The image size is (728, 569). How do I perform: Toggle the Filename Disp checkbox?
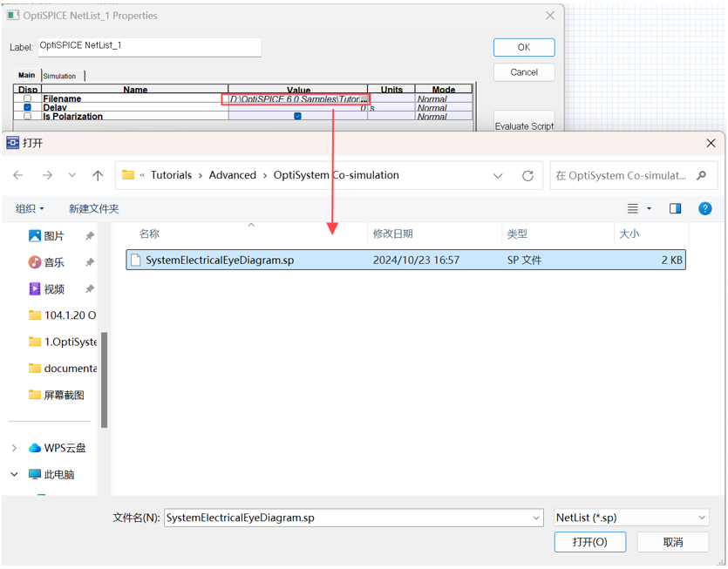[x=28, y=99]
